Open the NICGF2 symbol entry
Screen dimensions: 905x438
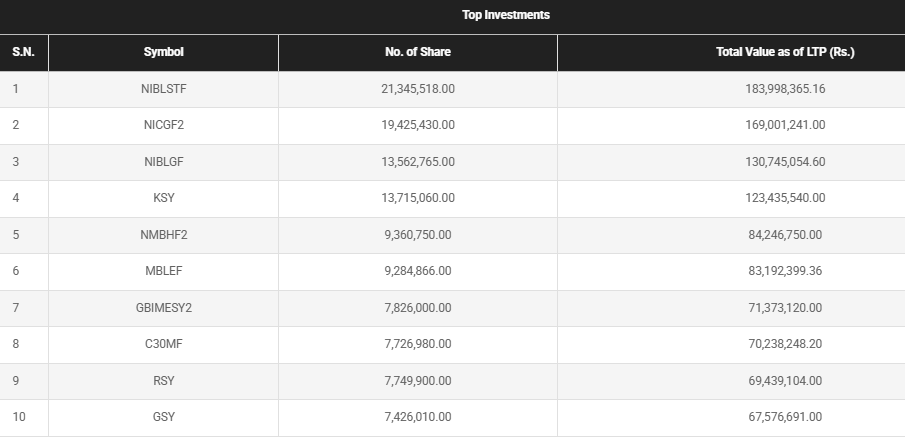(164, 125)
